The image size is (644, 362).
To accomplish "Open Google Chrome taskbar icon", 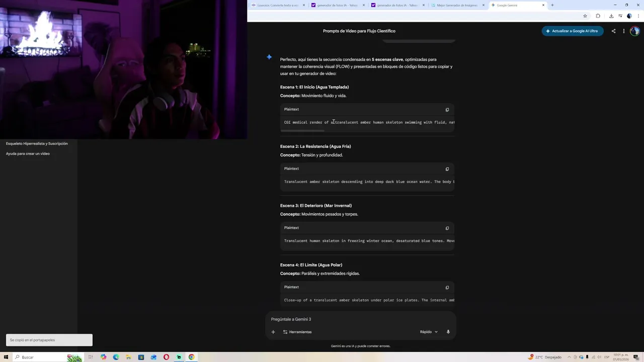I will tap(191, 357).
